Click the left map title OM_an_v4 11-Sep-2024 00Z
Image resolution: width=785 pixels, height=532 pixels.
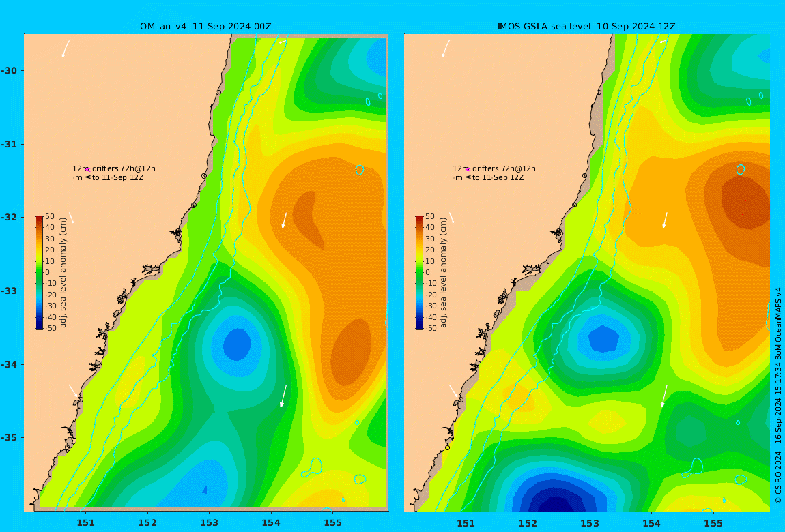click(x=205, y=27)
